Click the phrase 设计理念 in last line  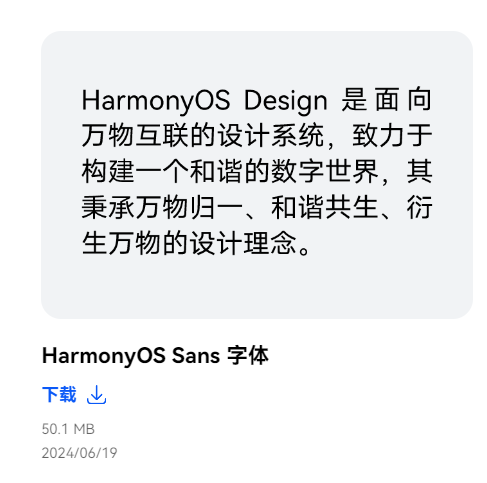tap(244, 243)
